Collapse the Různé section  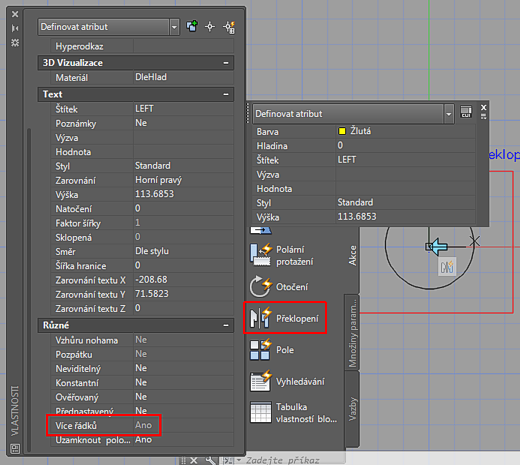click(x=226, y=325)
